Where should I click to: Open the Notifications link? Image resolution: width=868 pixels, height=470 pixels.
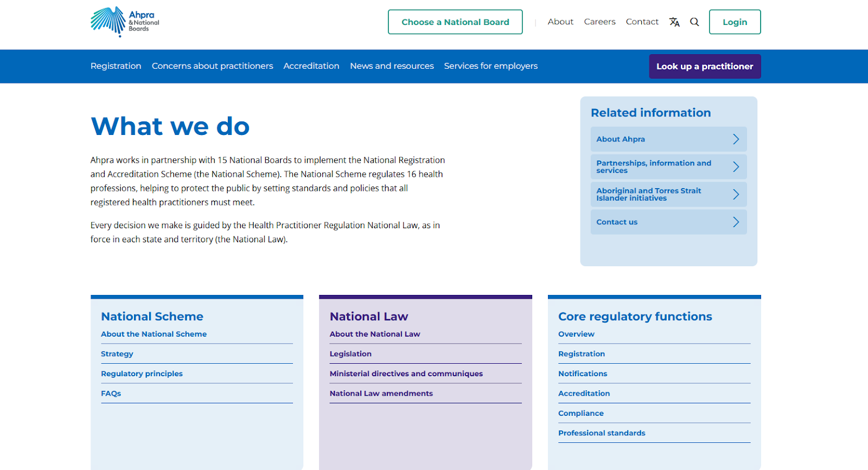[583, 374]
